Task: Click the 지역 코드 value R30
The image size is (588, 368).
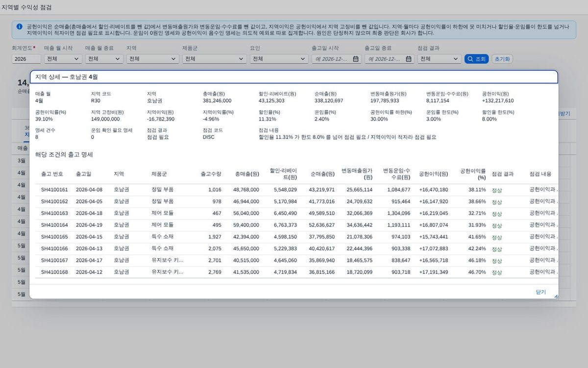Action: click(96, 101)
